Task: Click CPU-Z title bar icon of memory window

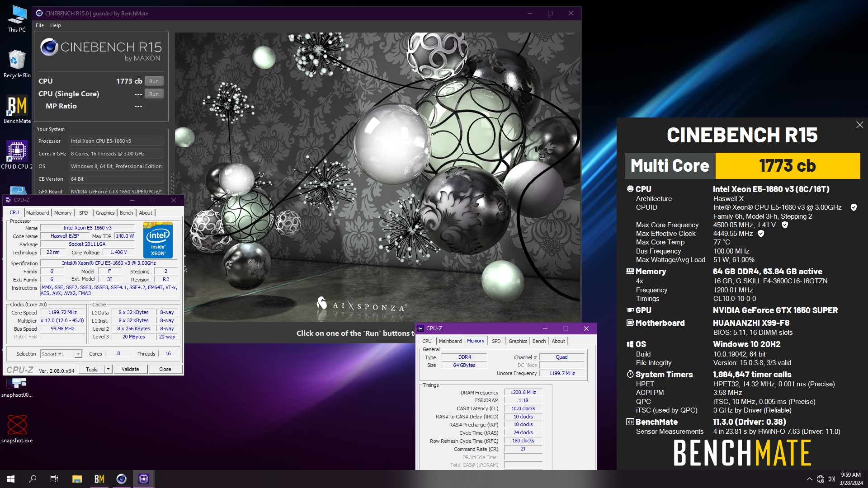Action: click(x=420, y=328)
